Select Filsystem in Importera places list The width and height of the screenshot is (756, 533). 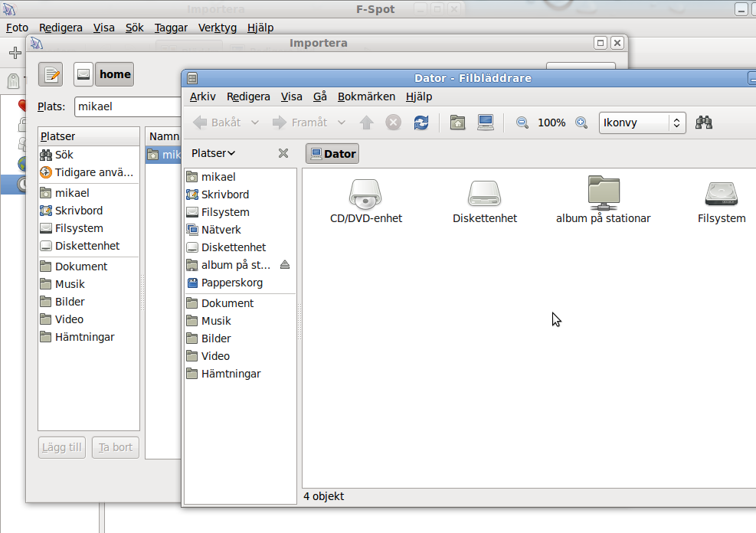(x=89, y=228)
